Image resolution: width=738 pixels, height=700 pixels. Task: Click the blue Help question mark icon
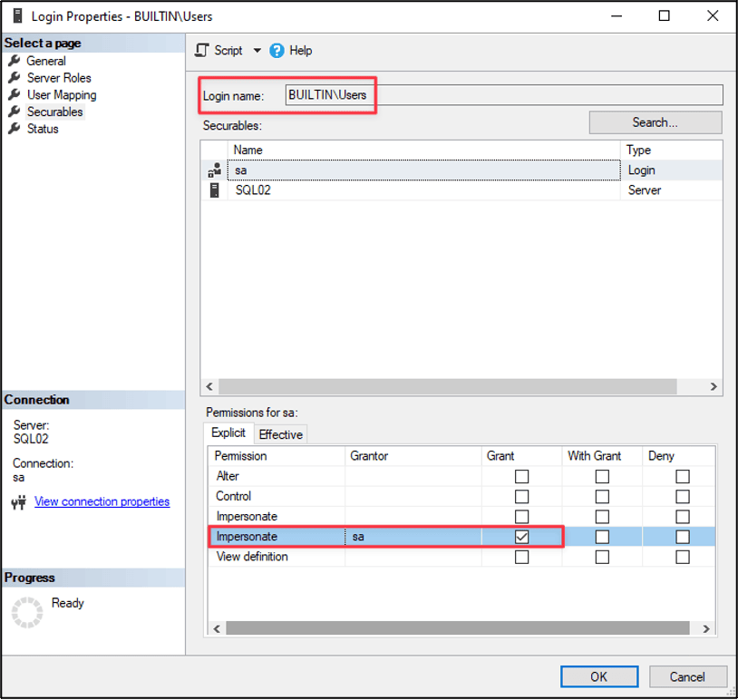[x=277, y=51]
